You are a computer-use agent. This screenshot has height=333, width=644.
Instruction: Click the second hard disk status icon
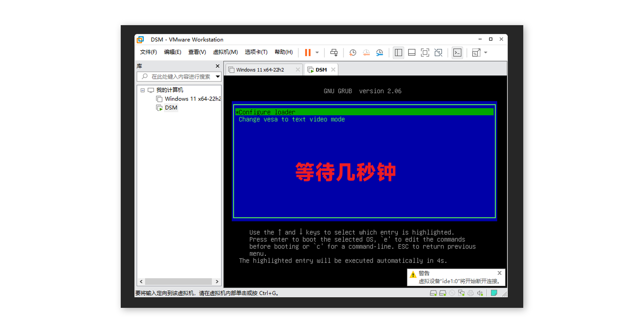[442, 293]
